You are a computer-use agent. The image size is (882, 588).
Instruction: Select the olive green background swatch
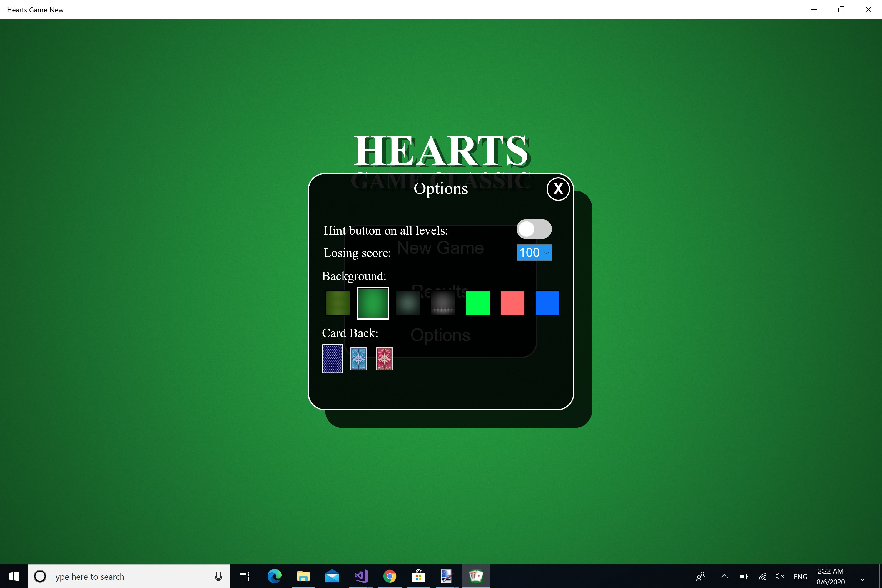tap(338, 303)
